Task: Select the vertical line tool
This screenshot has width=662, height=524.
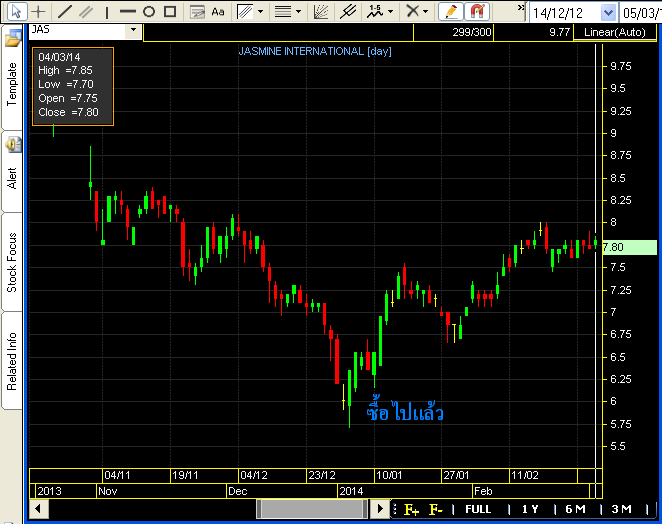Action: coord(107,12)
